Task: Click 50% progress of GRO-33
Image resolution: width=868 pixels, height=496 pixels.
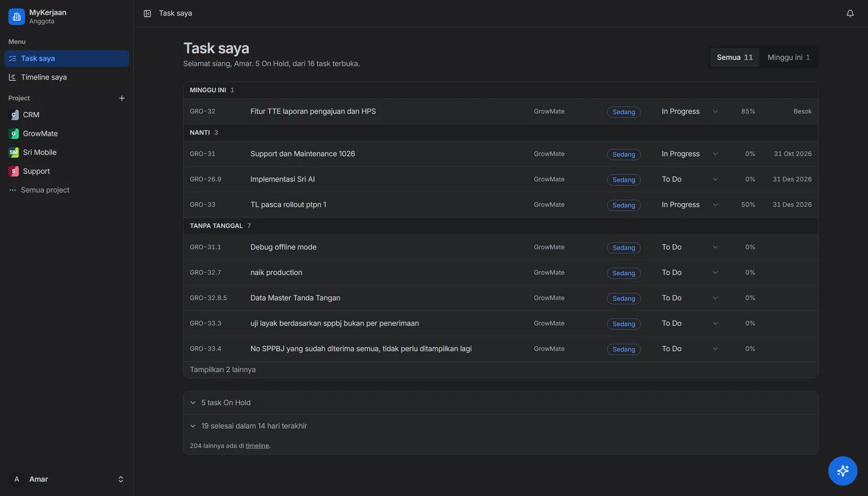Action: (x=748, y=205)
